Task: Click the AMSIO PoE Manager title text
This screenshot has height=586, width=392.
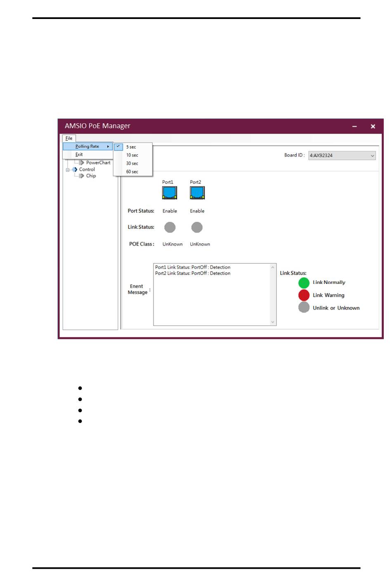Action: (x=97, y=126)
